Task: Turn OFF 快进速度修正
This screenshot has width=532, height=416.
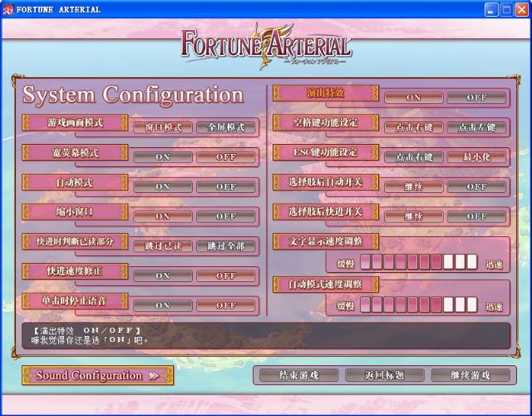Action: (x=226, y=275)
